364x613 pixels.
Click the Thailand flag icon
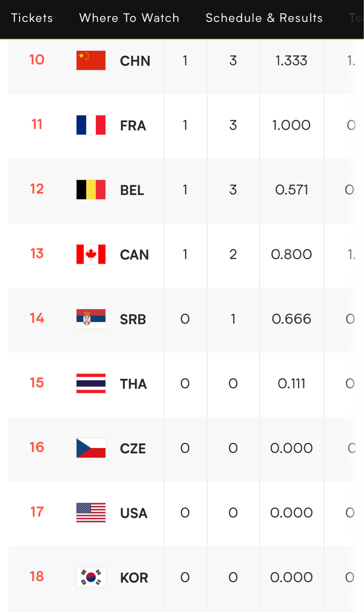[91, 383]
